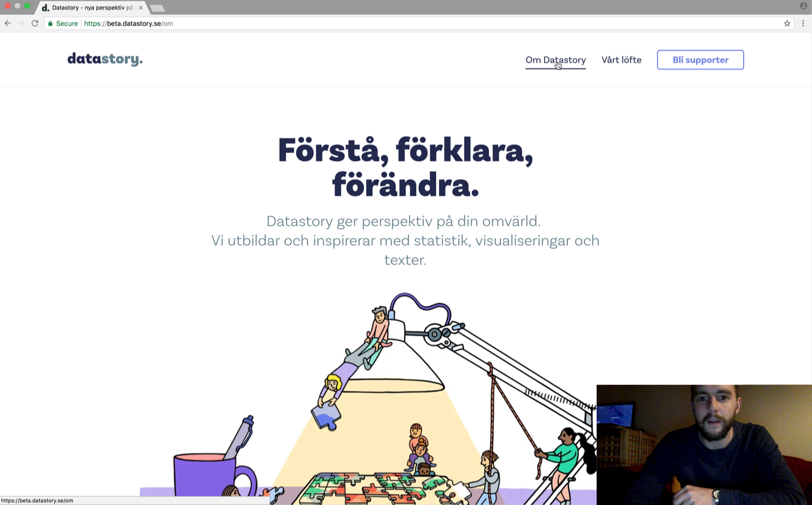Click the green macOS fullscreen window button
The width and height of the screenshot is (812, 505).
(27, 6)
